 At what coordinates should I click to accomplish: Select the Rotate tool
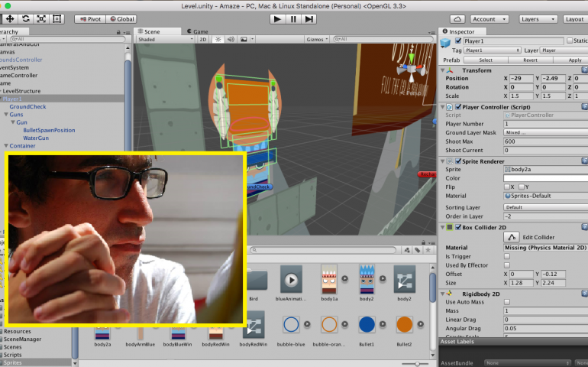(x=25, y=19)
